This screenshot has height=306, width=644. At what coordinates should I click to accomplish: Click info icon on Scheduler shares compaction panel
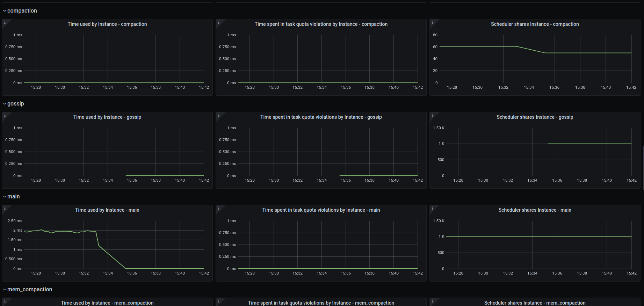[433, 22]
